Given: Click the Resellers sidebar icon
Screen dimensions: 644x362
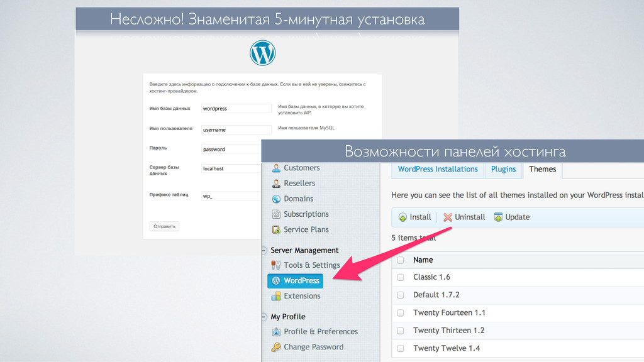Looking at the screenshot, I should pos(276,184).
